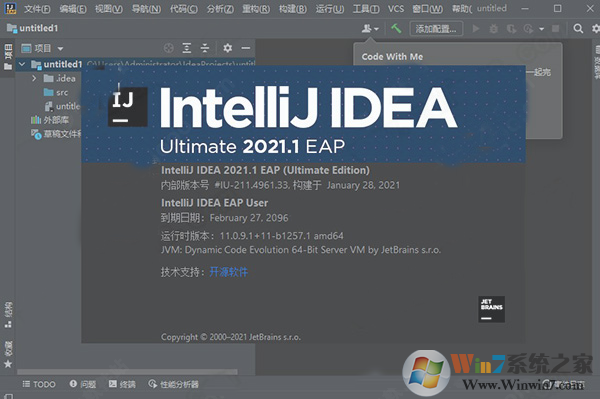Click the build number text IU-211.4961.33
Image resolution: width=600 pixels, height=399 pixels.
point(251,185)
